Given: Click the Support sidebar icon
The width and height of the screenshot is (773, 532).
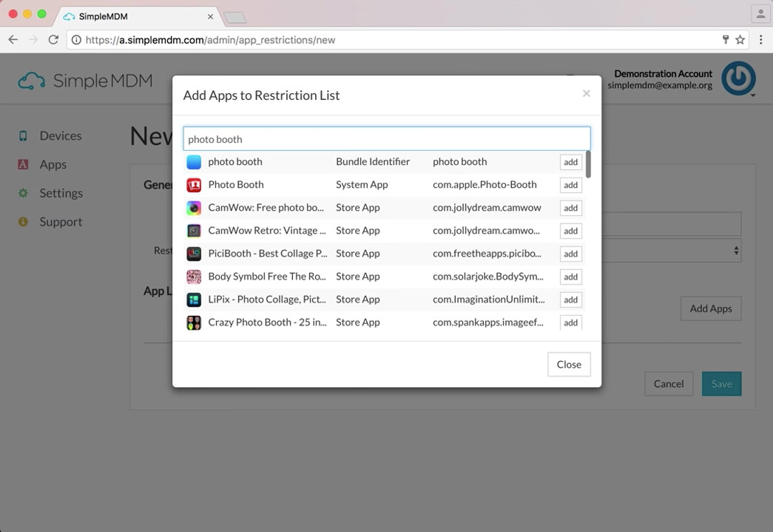Looking at the screenshot, I should click(x=23, y=221).
